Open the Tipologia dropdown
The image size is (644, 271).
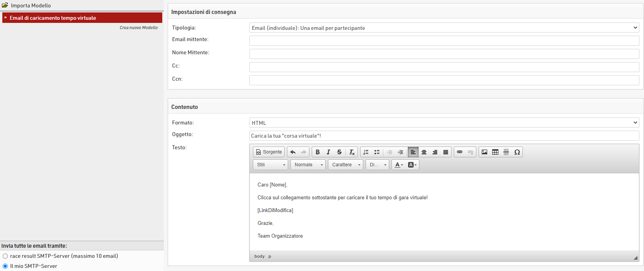(444, 28)
